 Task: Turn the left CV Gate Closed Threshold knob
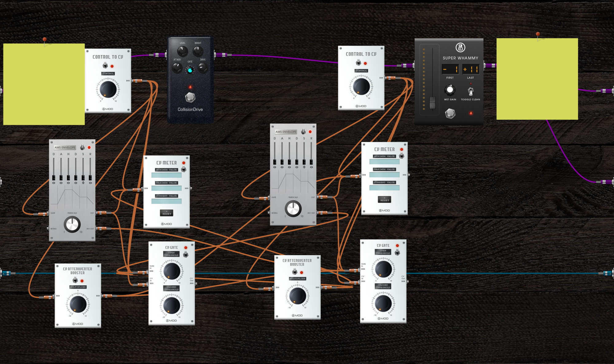click(x=172, y=305)
